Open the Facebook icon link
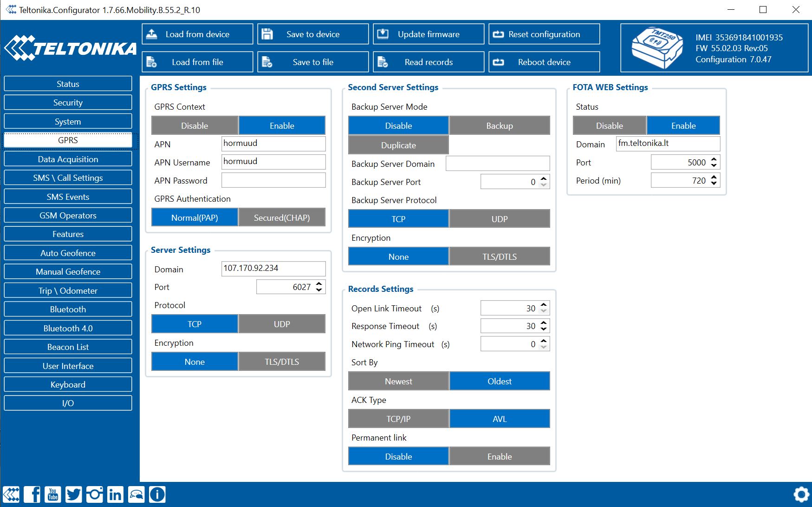The image size is (812, 507). (x=32, y=494)
